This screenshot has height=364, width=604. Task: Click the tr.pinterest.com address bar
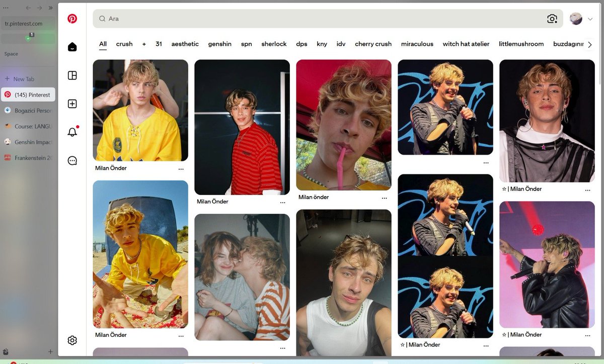tap(28, 24)
